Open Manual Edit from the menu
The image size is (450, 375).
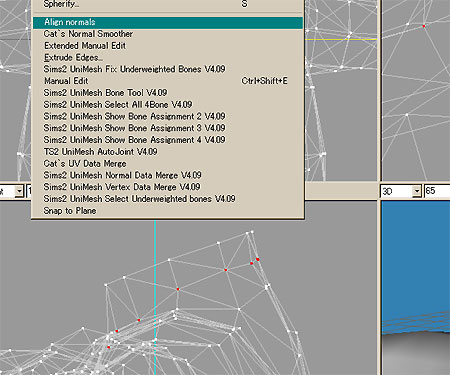coord(168,81)
